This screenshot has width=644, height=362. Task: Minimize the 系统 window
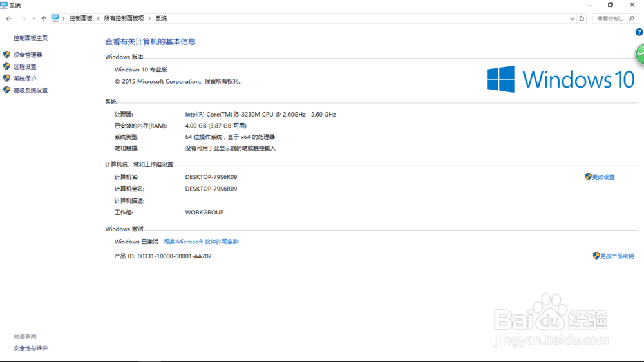coord(589,5)
